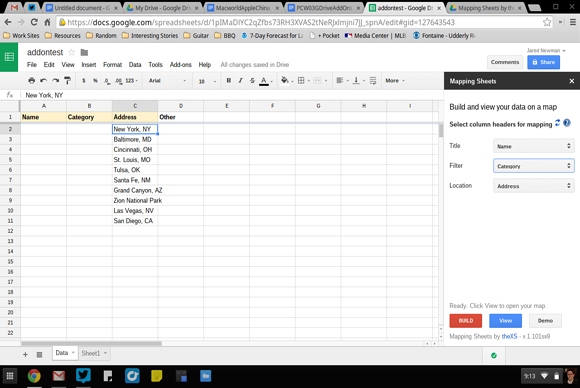Open the text color picker
Screen dimensions: 580x388
tap(266, 81)
